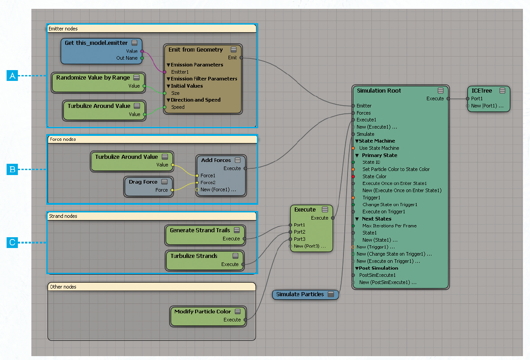Click the Emit from Geometry node menu icon
The width and height of the screenshot is (530, 360).
click(234, 49)
